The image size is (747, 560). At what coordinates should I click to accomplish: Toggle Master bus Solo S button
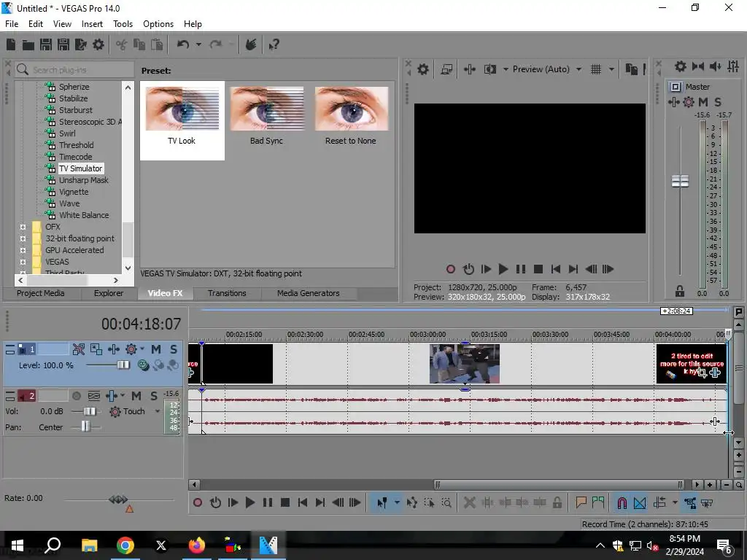coord(718,102)
